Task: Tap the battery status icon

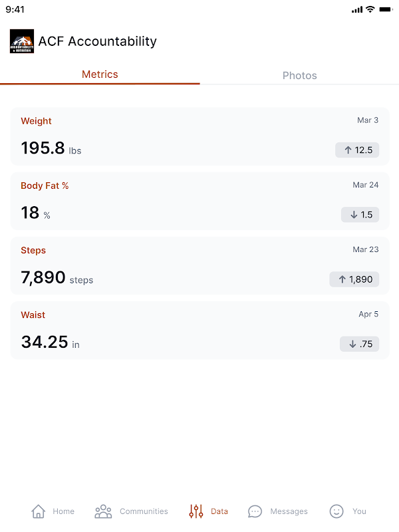Action: point(386,9)
